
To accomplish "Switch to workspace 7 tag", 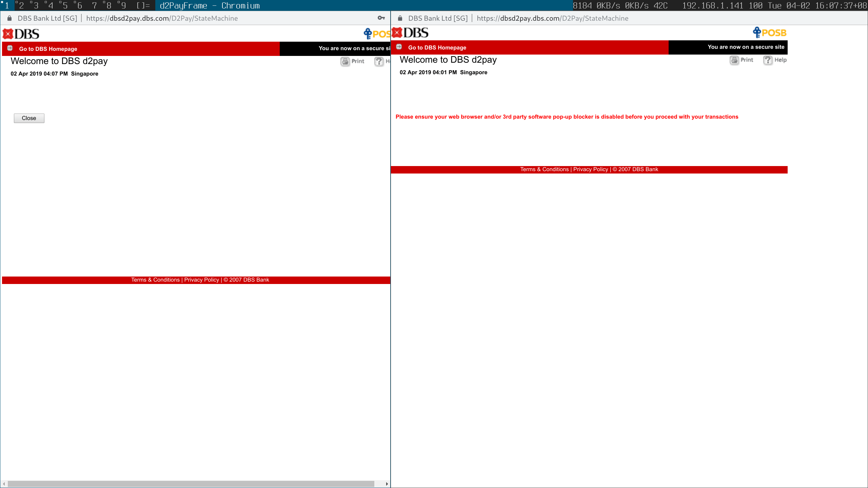I will pos(94,5).
